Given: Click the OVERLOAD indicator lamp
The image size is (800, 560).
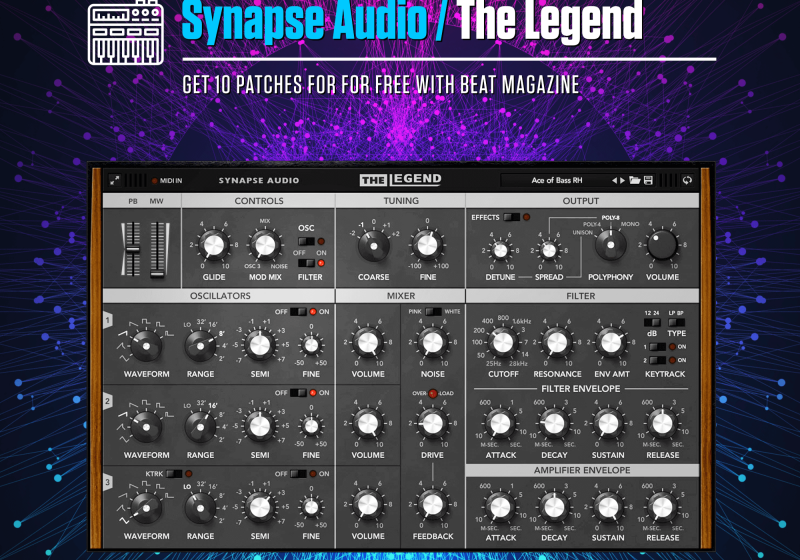Looking at the screenshot, I should [433, 393].
